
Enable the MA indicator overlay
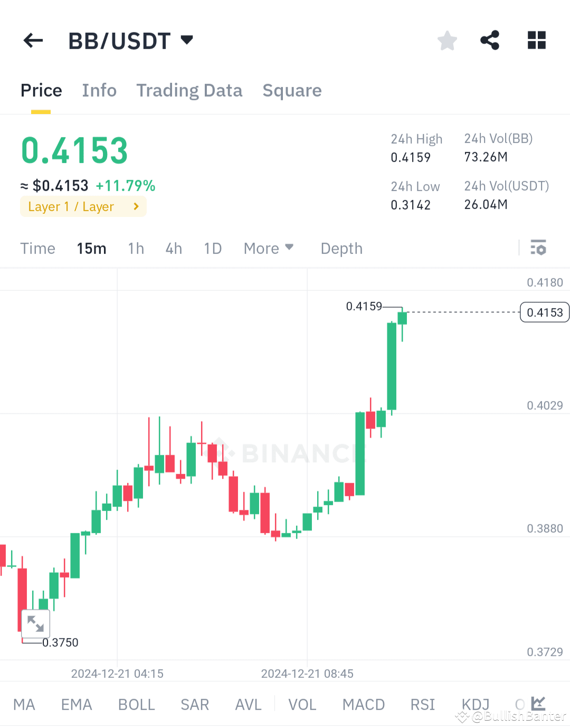click(24, 704)
